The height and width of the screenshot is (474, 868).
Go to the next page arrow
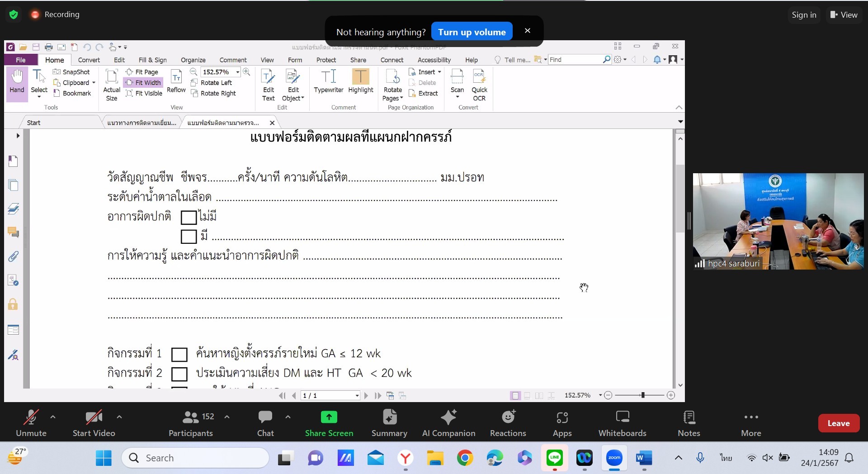pyautogui.click(x=366, y=396)
